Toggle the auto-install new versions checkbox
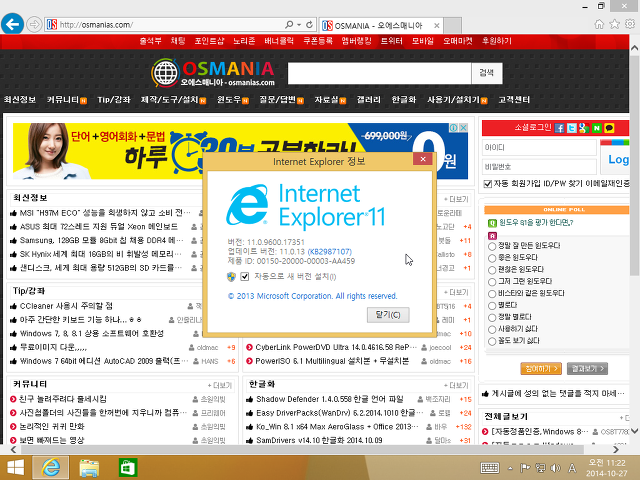Screen dimensions: 640x480 coord(244,277)
